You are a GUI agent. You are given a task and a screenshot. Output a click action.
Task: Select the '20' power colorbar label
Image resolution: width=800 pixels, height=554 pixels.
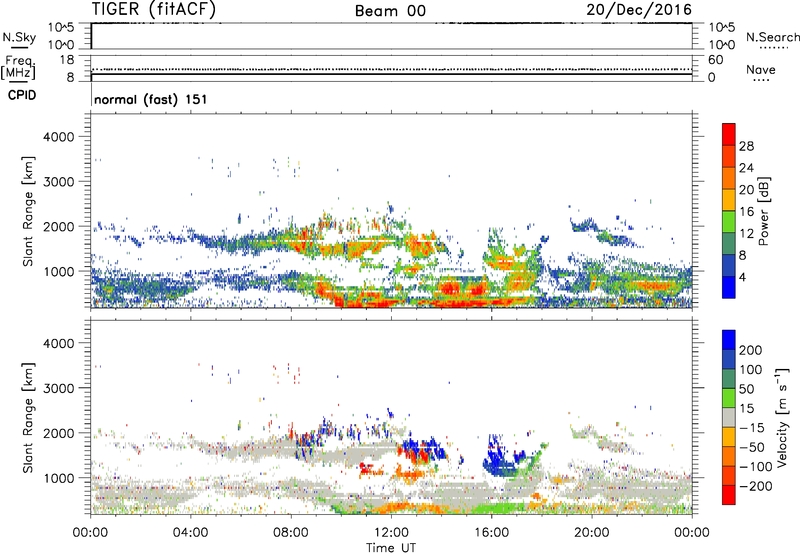point(746,190)
